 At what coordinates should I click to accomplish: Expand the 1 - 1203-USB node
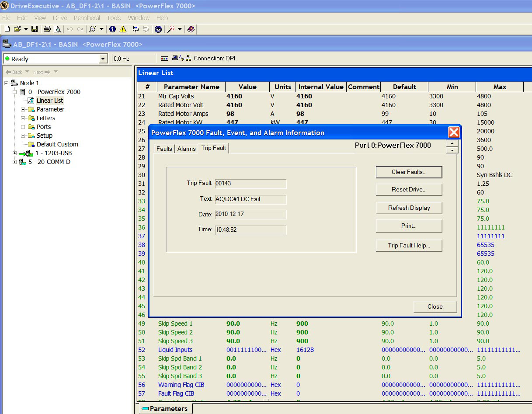(14, 153)
